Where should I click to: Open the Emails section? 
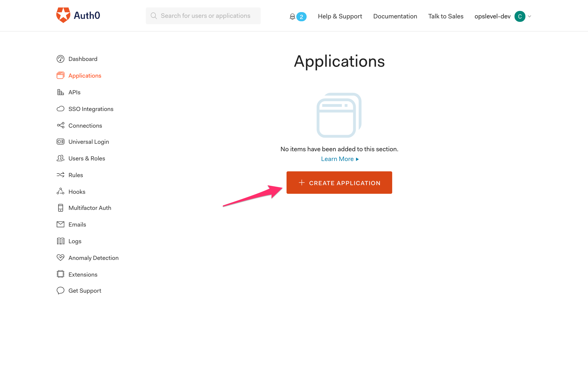coord(77,224)
